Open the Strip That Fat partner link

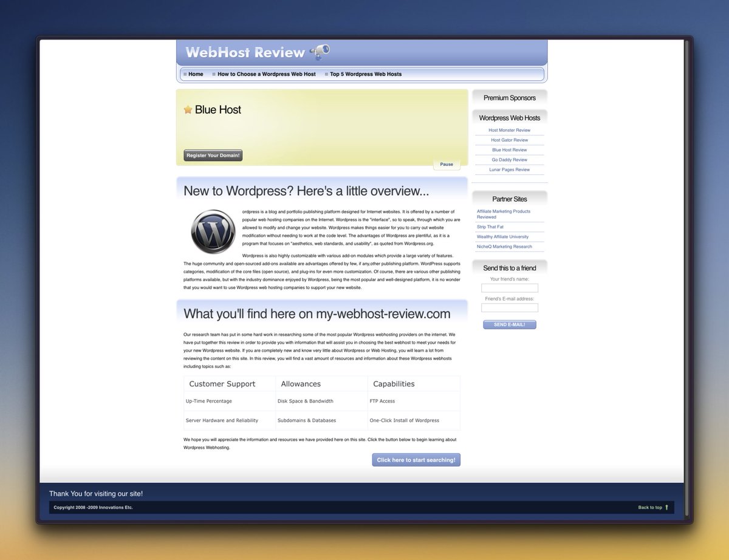(490, 227)
